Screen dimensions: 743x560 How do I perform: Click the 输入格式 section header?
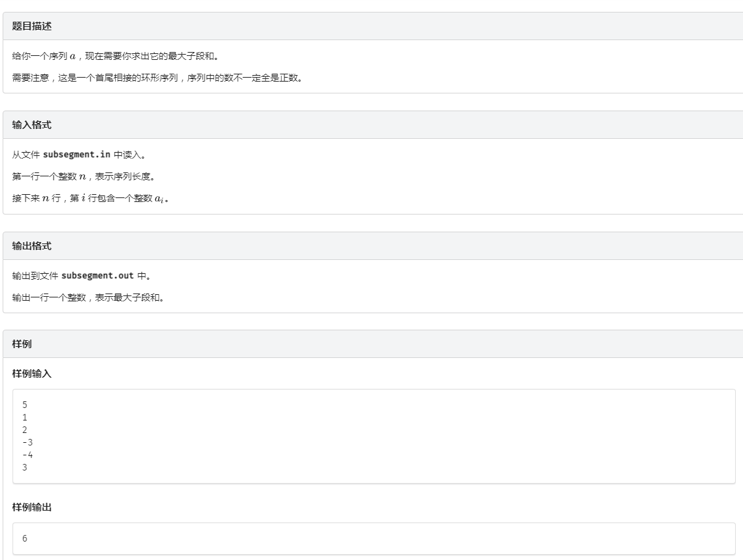click(x=32, y=125)
